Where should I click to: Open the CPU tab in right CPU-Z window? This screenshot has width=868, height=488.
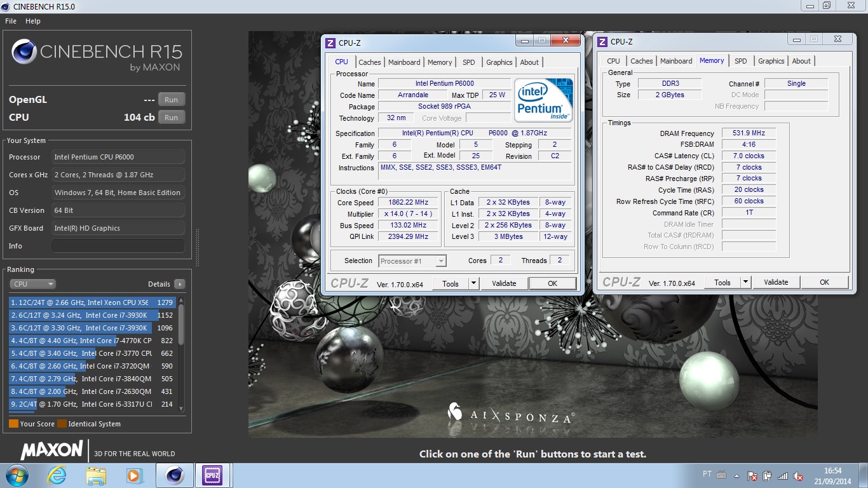click(613, 61)
